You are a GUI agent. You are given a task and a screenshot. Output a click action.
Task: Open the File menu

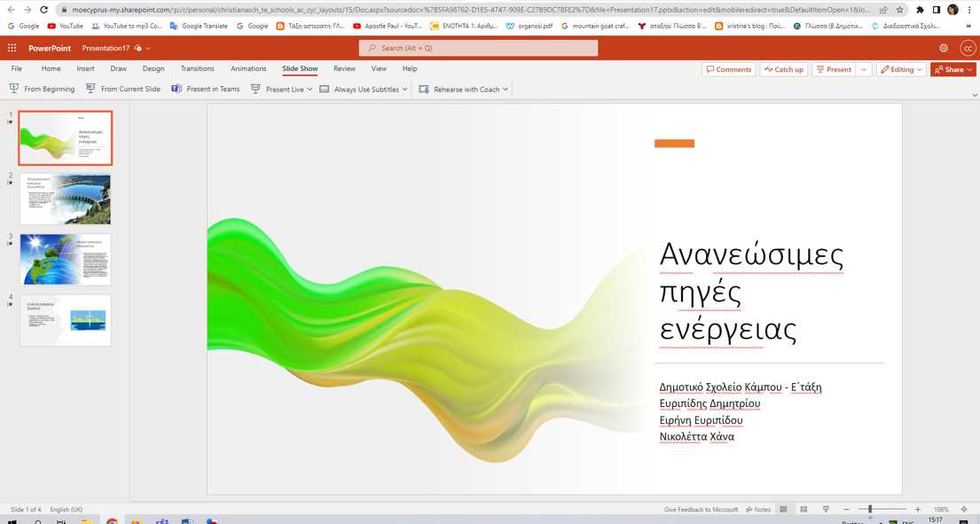pyautogui.click(x=17, y=68)
